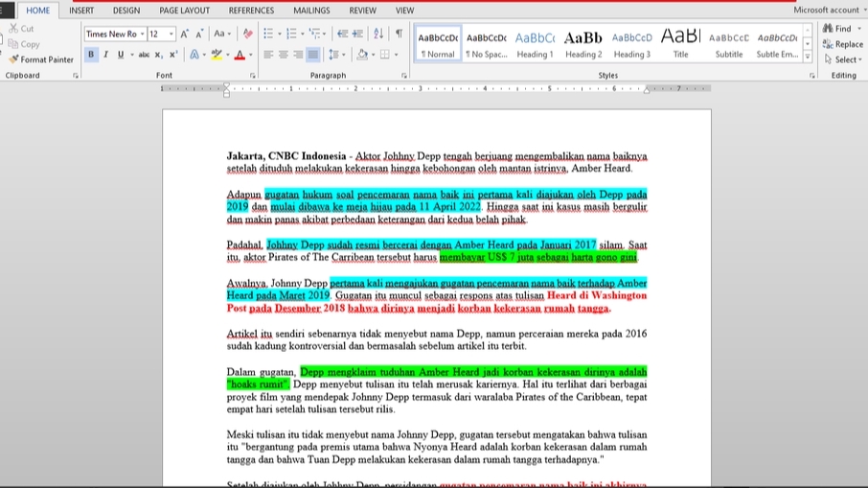The height and width of the screenshot is (488, 868).
Task: Decrease font size with Shrink Font
Action: (x=200, y=34)
